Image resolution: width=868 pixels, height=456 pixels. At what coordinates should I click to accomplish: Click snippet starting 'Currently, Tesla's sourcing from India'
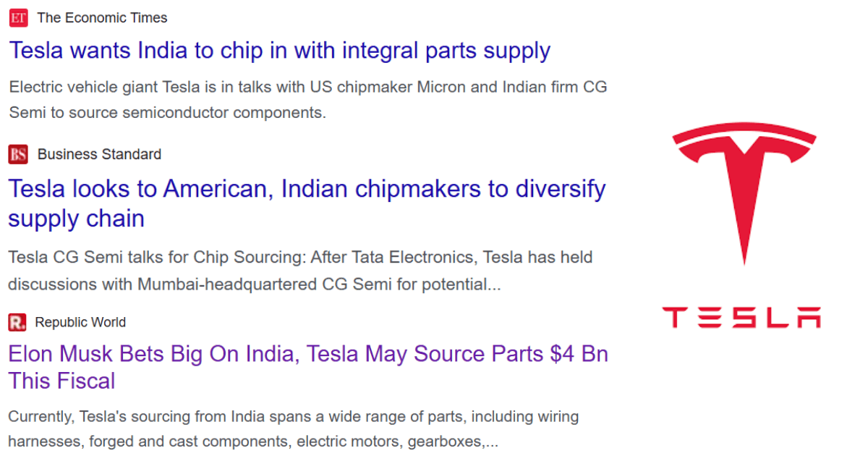pyautogui.click(x=294, y=428)
